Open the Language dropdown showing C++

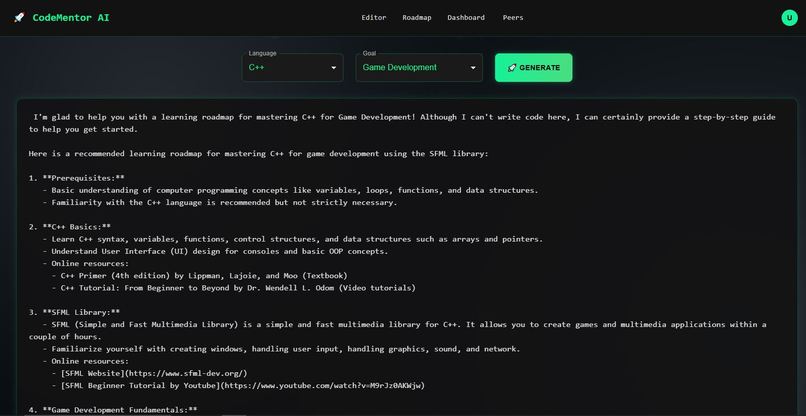pyautogui.click(x=292, y=67)
